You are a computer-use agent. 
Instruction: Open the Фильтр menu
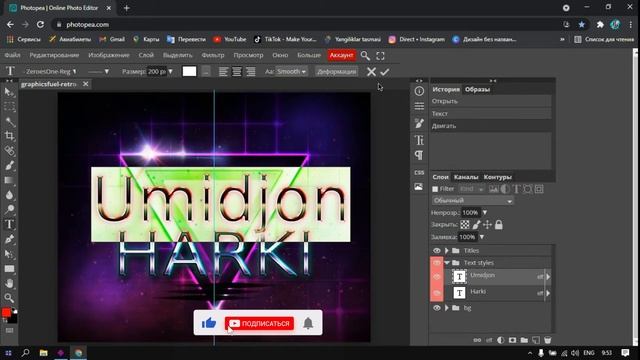click(213, 55)
